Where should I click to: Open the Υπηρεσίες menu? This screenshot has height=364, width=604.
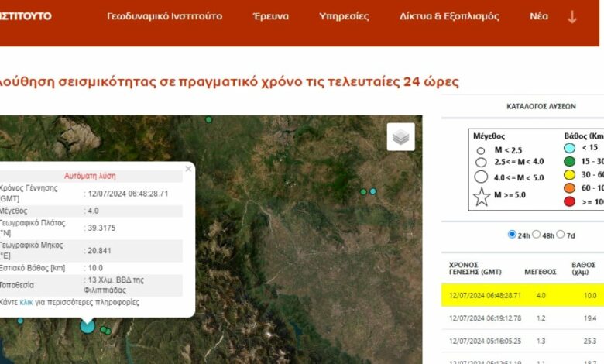344,16
